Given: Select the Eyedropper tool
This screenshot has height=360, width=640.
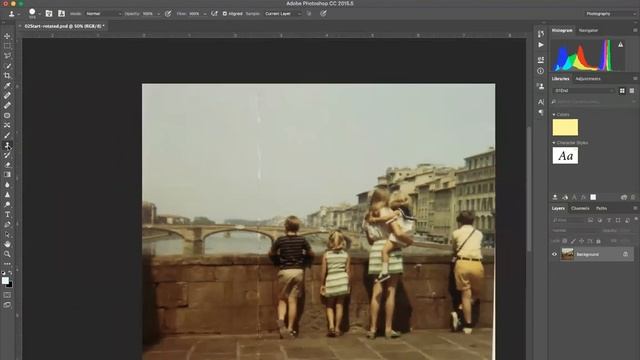Looking at the screenshot, I should click(x=7, y=86).
